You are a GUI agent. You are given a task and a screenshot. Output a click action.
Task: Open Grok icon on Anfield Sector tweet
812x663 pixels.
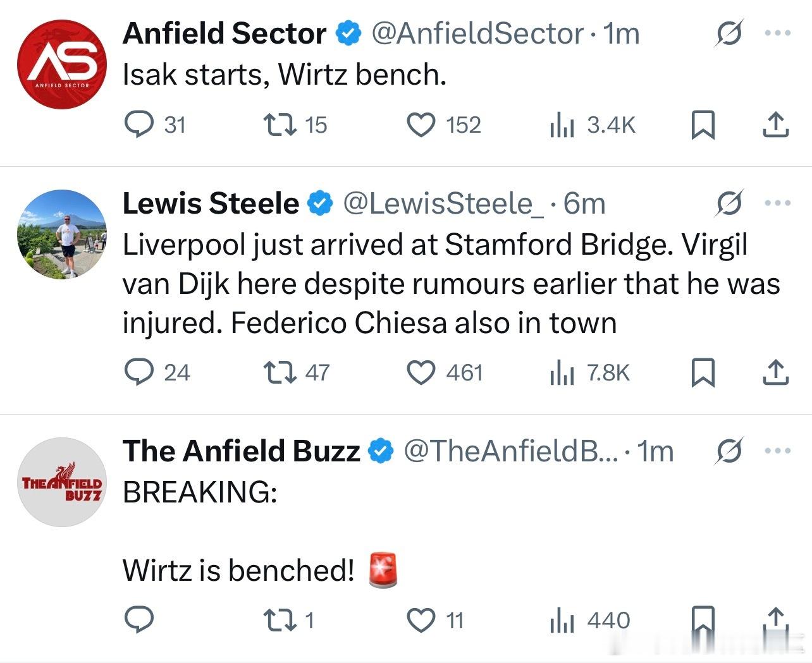click(x=728, y=33)
